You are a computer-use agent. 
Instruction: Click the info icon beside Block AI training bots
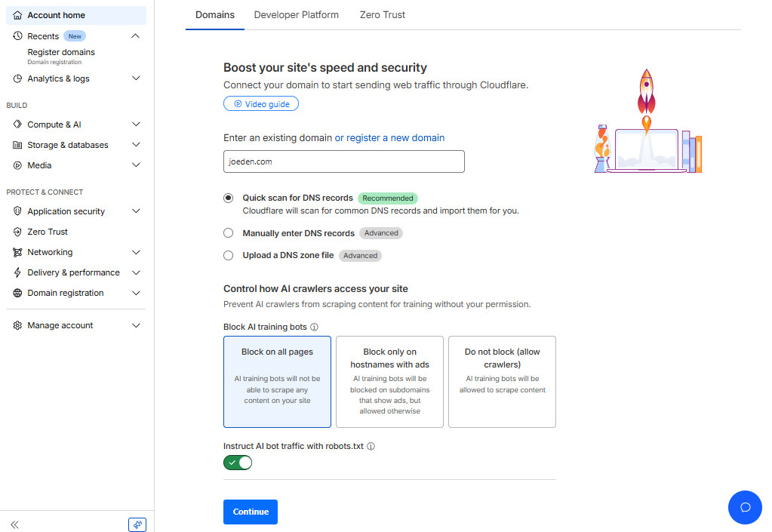tap(314, 328)
